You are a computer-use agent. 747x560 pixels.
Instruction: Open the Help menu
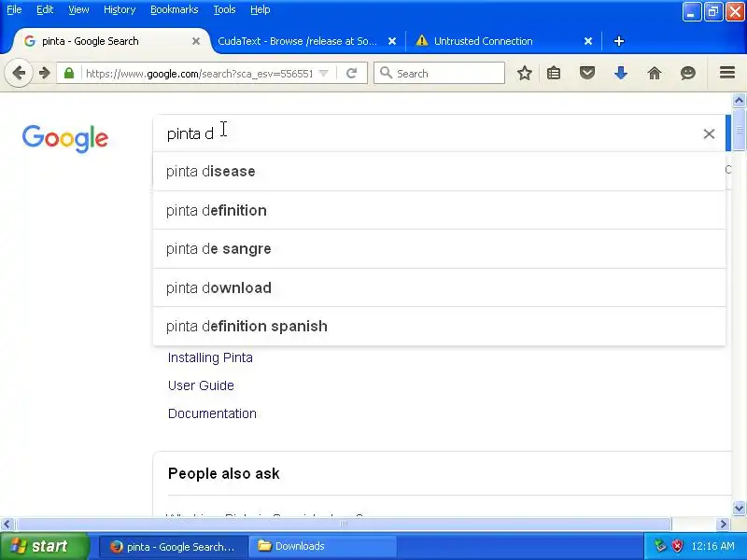point(261,9)
